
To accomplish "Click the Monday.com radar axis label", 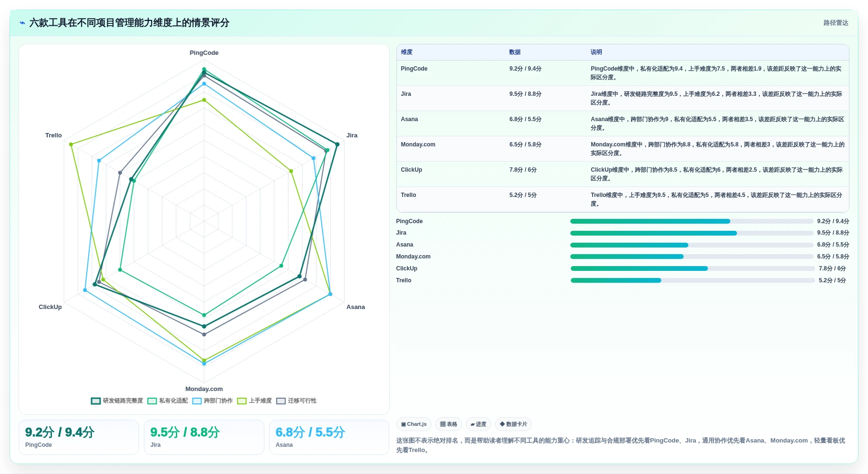I will point(204,389).
